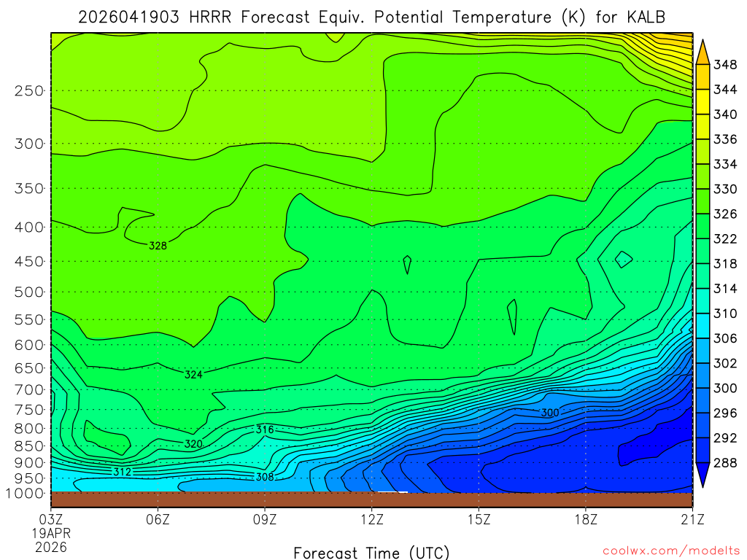The image size is (747, 560).
Task: Click the 322 value on the color legend
Action: [725, 238]
